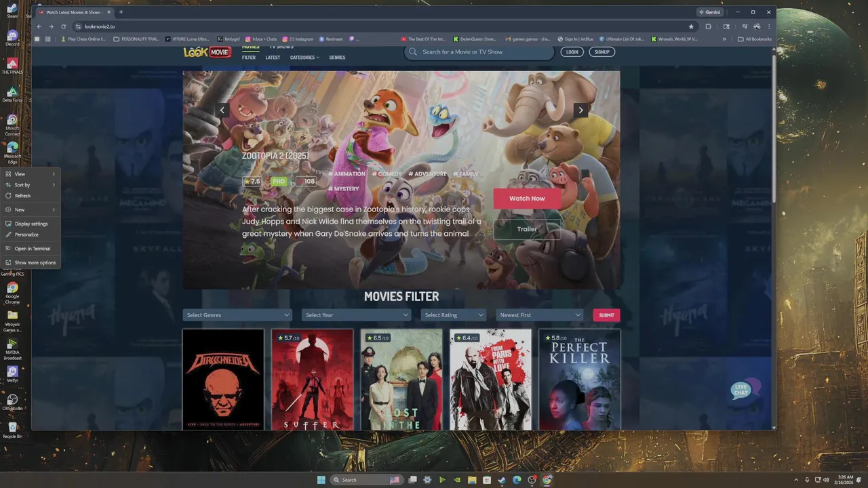
Task: Open the LATEST nav link
Action: (273, 58)
